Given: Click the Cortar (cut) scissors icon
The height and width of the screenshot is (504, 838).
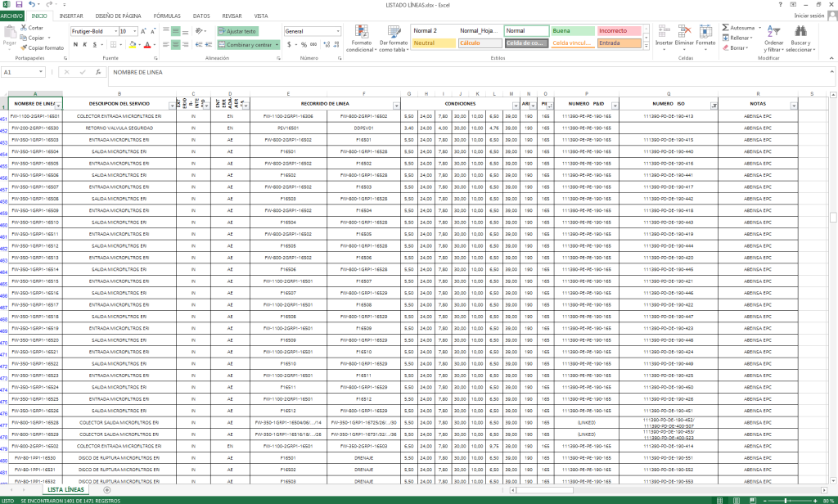Looking at the screenshot, I should (24, 28).
